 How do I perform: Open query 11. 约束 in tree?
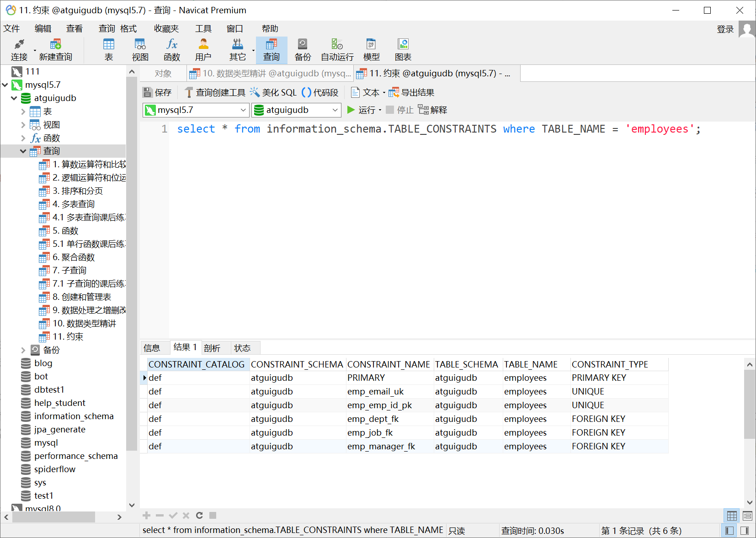tap(68, 337)
